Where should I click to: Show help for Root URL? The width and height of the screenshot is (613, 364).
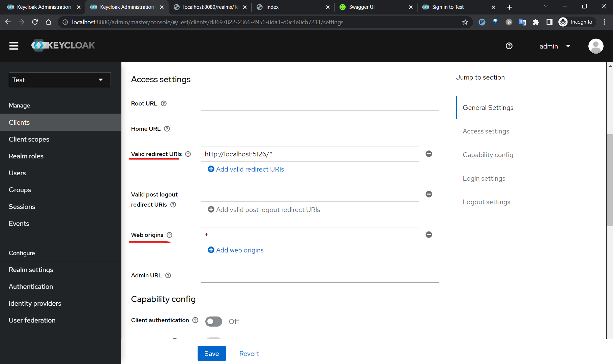[164, 103]
